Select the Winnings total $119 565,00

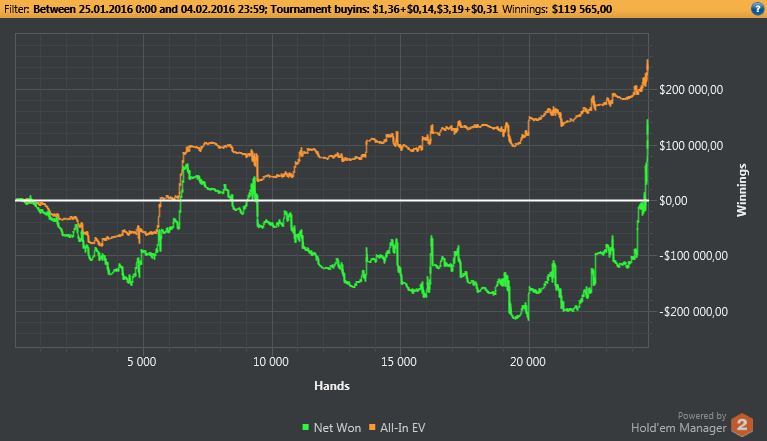[582, 9]
